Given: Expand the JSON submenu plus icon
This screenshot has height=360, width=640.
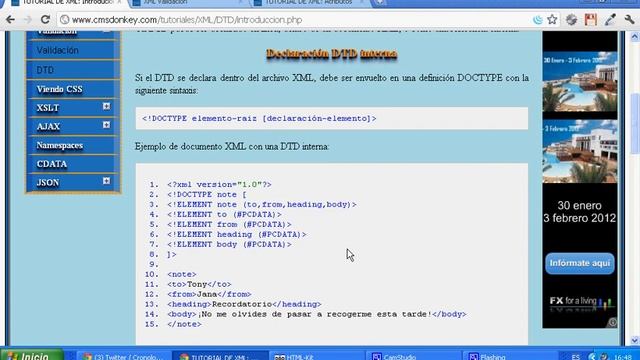Looking at the screenshot, I should 107,181.
